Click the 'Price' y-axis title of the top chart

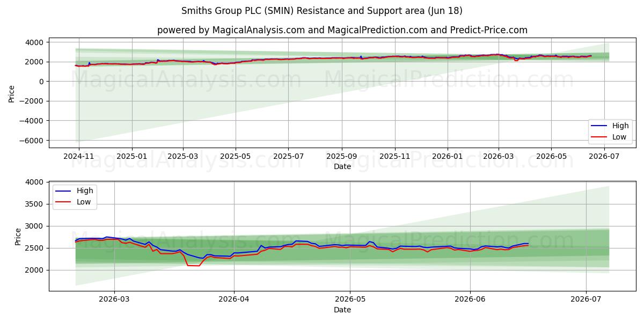tap(12, 93)
